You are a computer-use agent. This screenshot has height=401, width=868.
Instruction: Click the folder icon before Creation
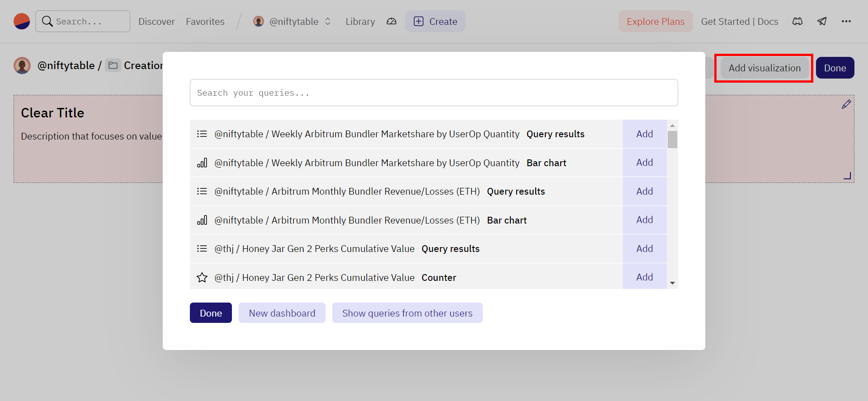(113, 65)
